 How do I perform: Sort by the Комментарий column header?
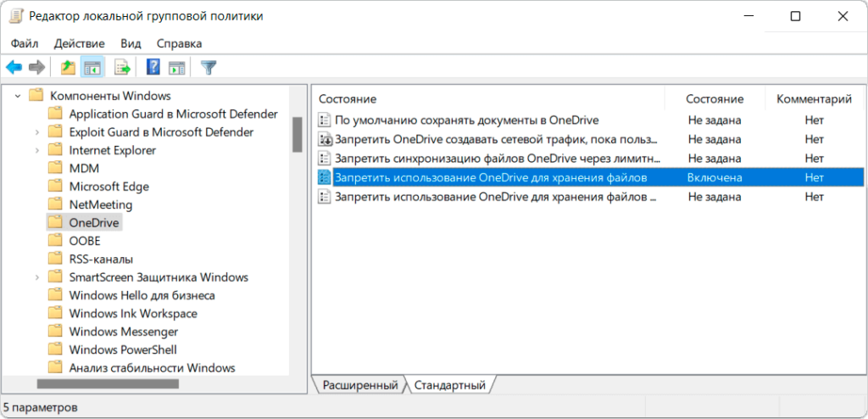[814, 99]
